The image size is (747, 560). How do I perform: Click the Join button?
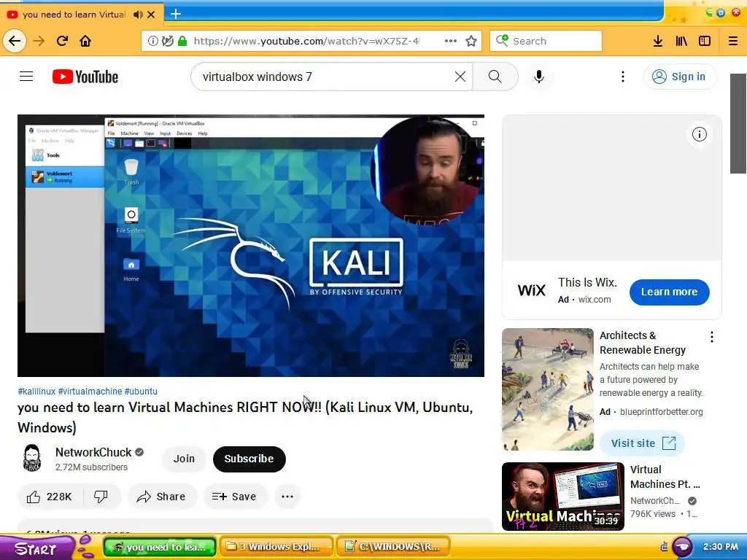[184, 459]
